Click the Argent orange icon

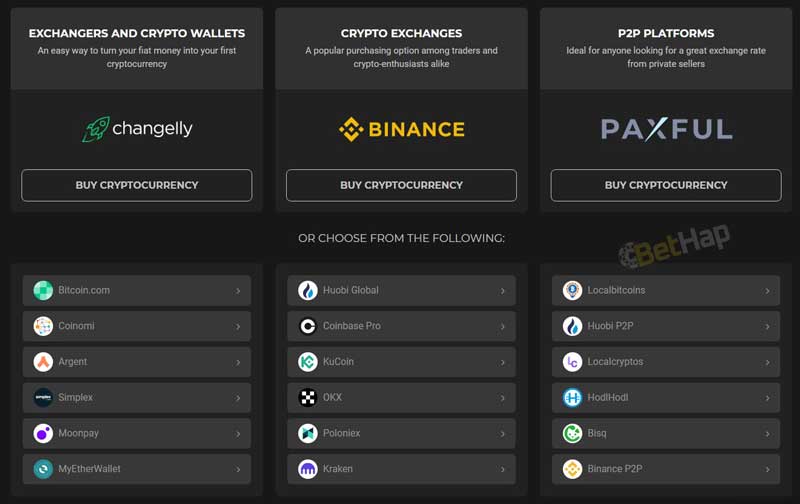click(43, 362)
